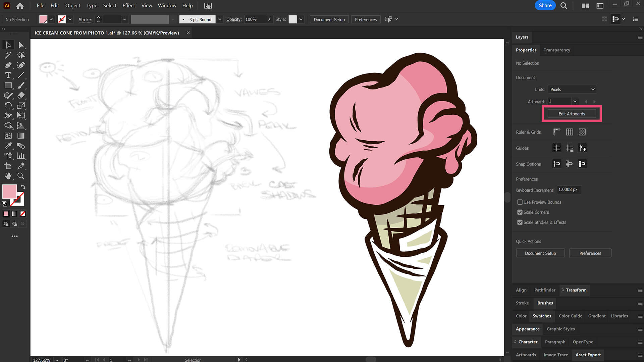
Task: Select the Scale tool
Action: point(21,105)
